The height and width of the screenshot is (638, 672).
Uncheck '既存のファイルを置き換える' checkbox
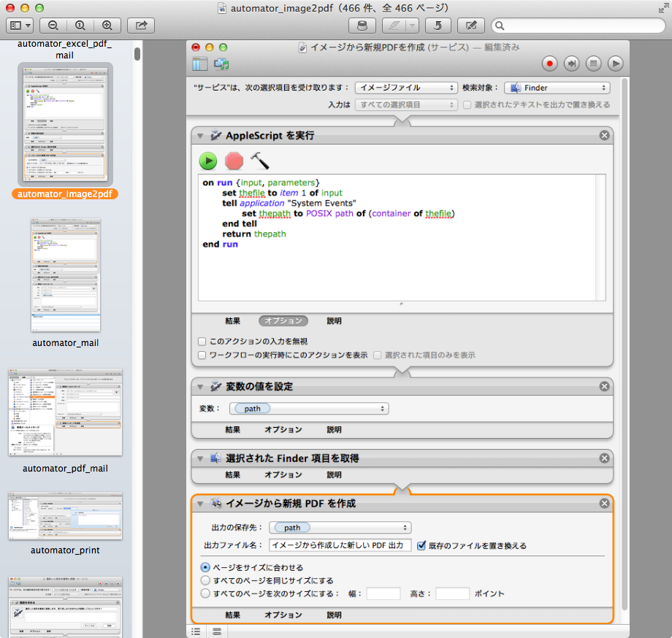[x=421, y=545]
